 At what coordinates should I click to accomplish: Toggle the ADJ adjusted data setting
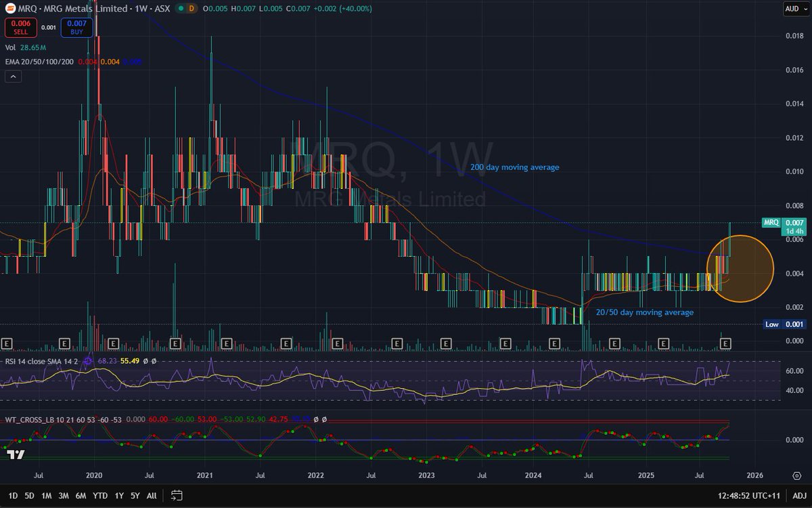[x=801, y=496]
